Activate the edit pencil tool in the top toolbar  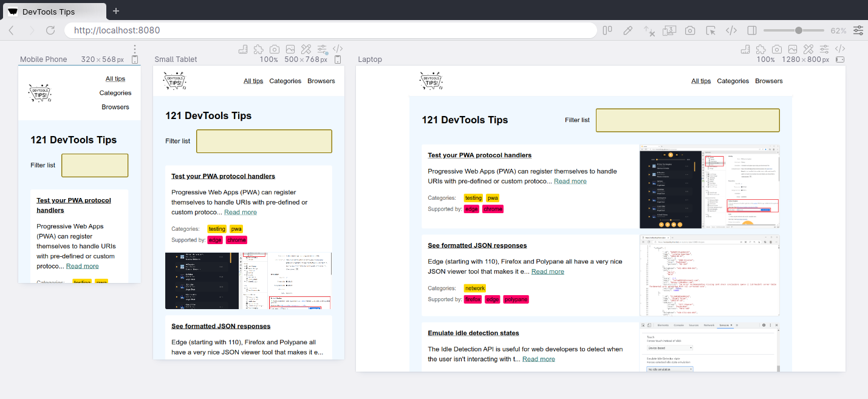[627, 30]
